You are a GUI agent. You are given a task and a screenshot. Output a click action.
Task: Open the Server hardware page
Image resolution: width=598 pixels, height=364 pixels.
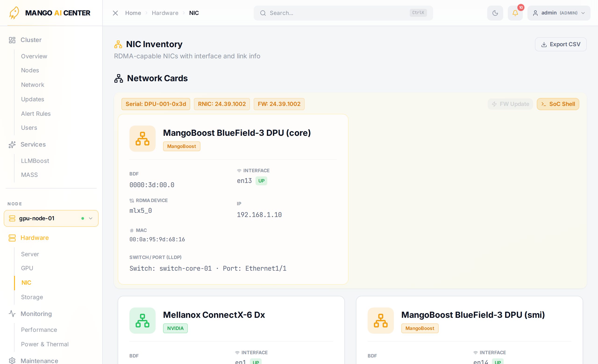coord(30,254)
